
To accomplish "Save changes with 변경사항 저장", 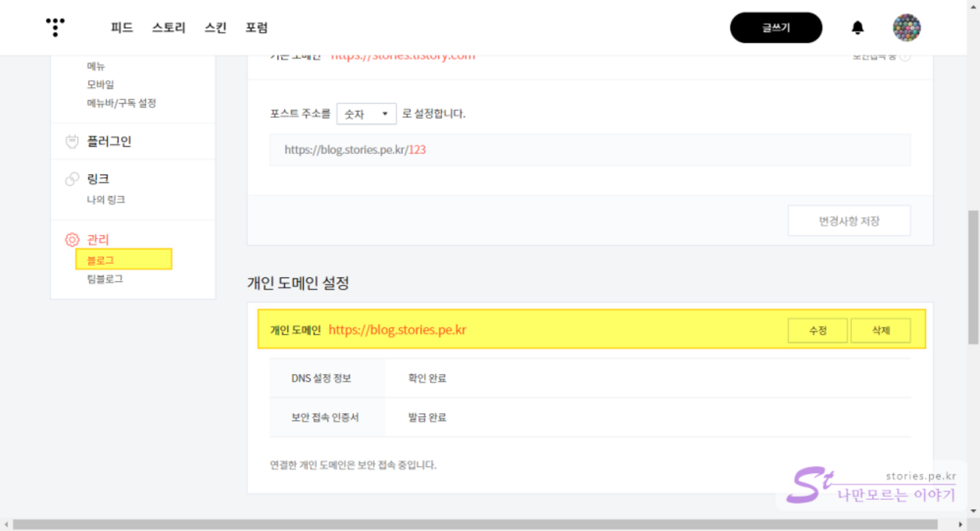I will click(848, 221).
